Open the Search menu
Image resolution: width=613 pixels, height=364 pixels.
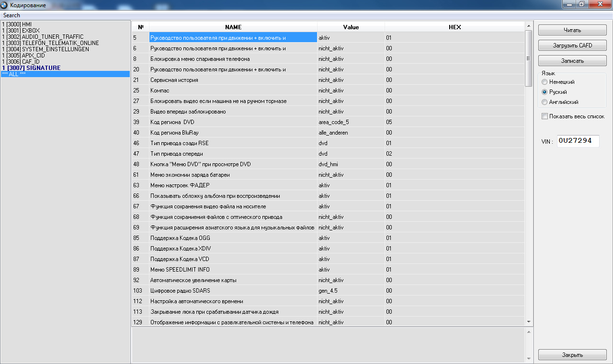point(12,15)
